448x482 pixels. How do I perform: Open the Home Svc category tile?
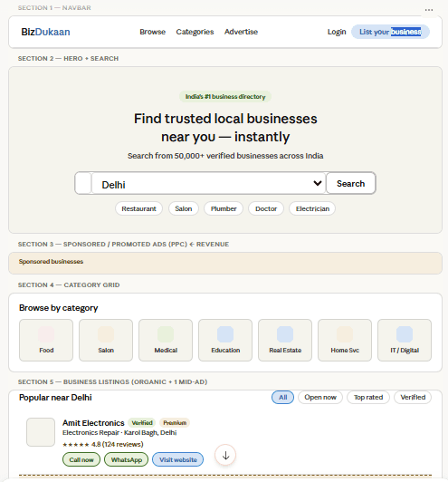pos(345,340)
